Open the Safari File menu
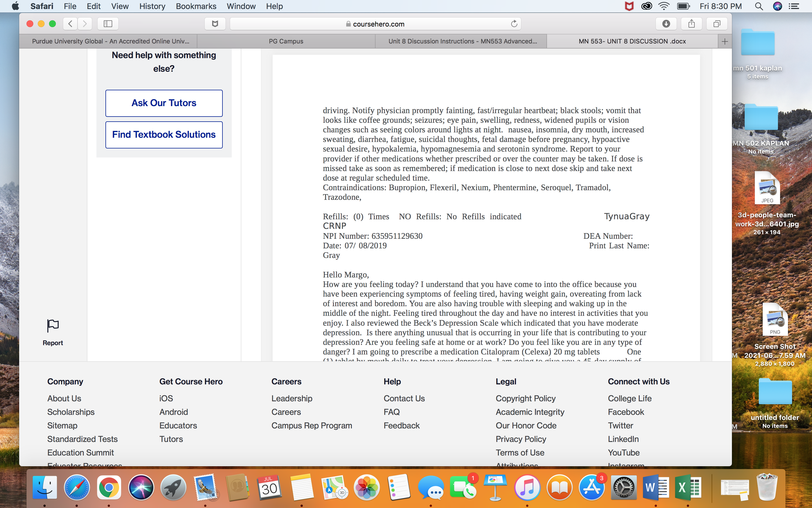The image size is (812, 508). pos(70,6)
